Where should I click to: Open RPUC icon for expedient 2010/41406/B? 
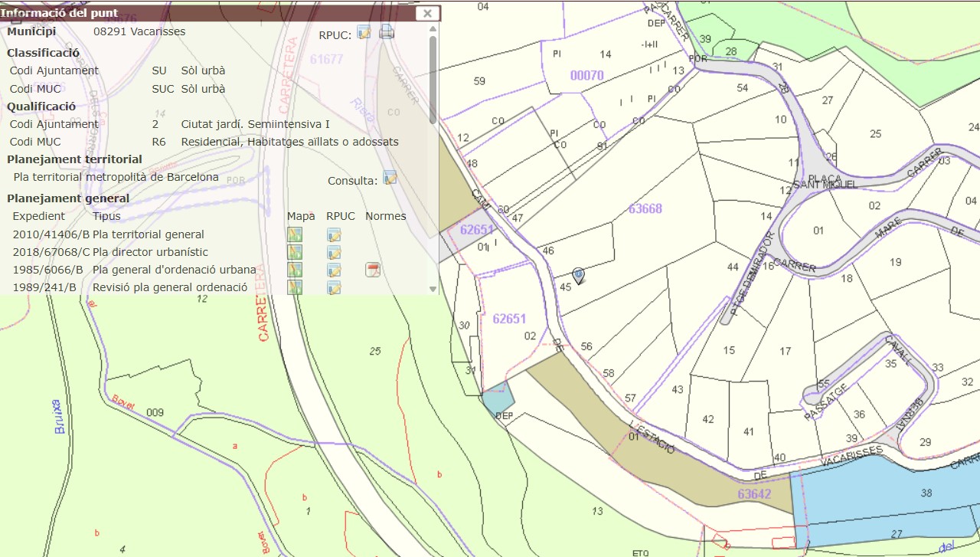point(334,234)
